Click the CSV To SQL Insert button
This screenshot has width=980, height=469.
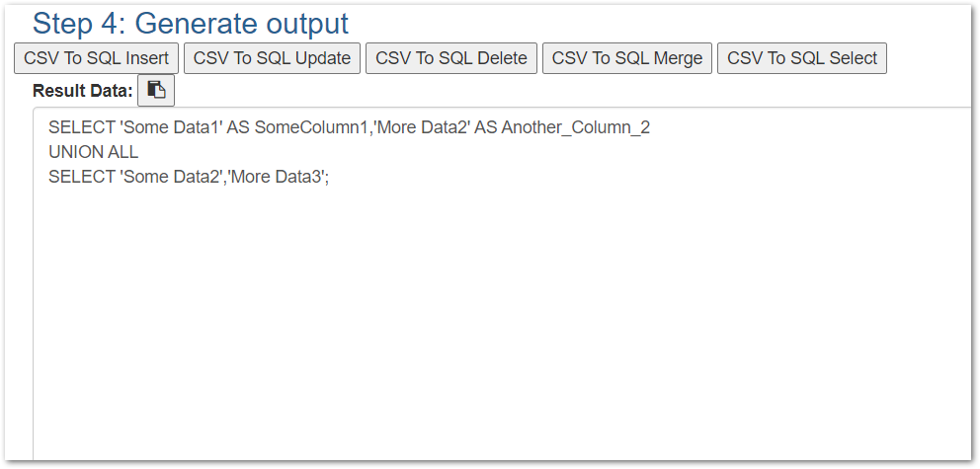[96, 58]
